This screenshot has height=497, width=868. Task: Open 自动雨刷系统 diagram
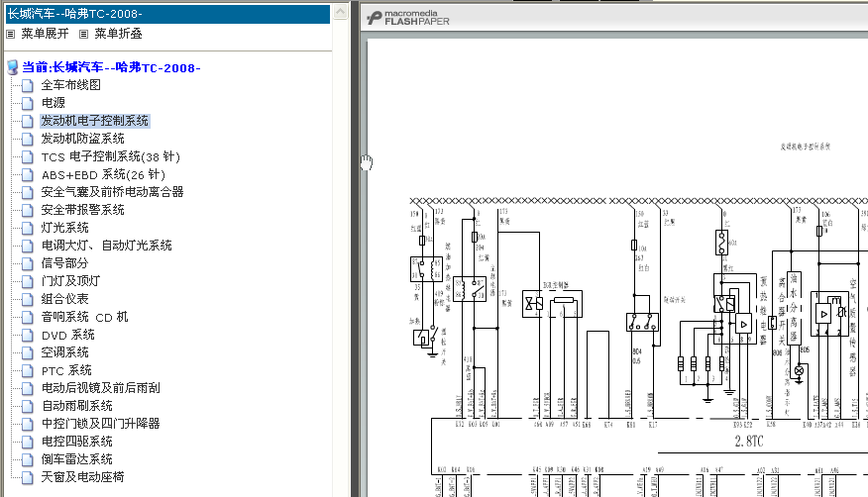(77, 406)
